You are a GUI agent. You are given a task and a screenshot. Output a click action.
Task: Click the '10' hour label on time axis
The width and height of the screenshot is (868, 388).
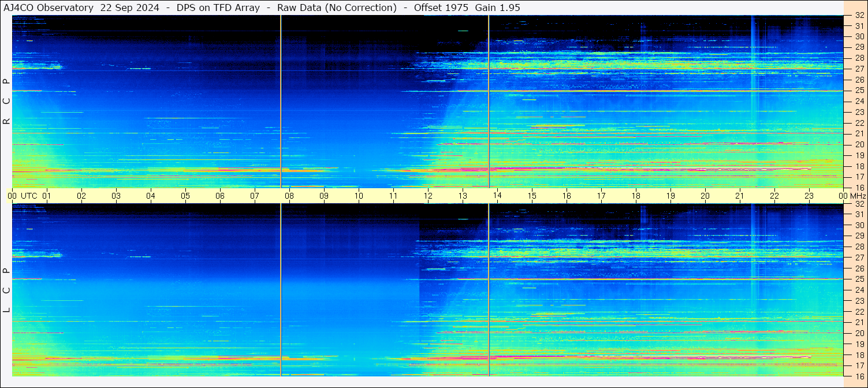[x=359, y=196]
